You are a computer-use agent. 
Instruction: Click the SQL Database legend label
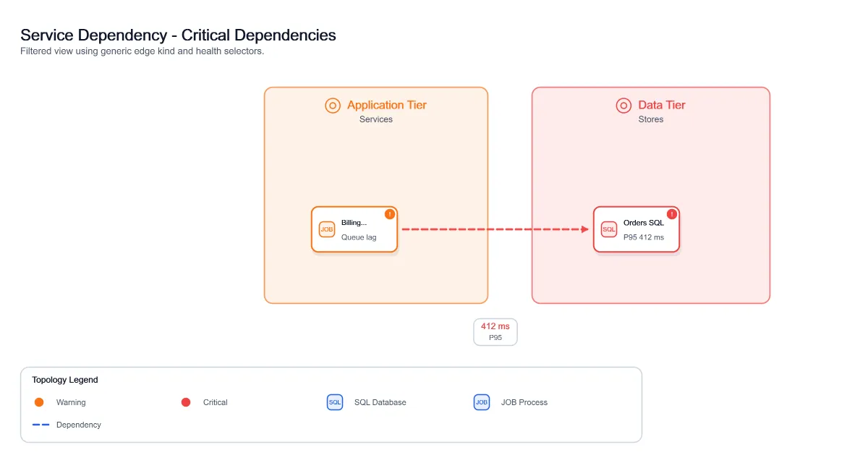coord(380,402)
